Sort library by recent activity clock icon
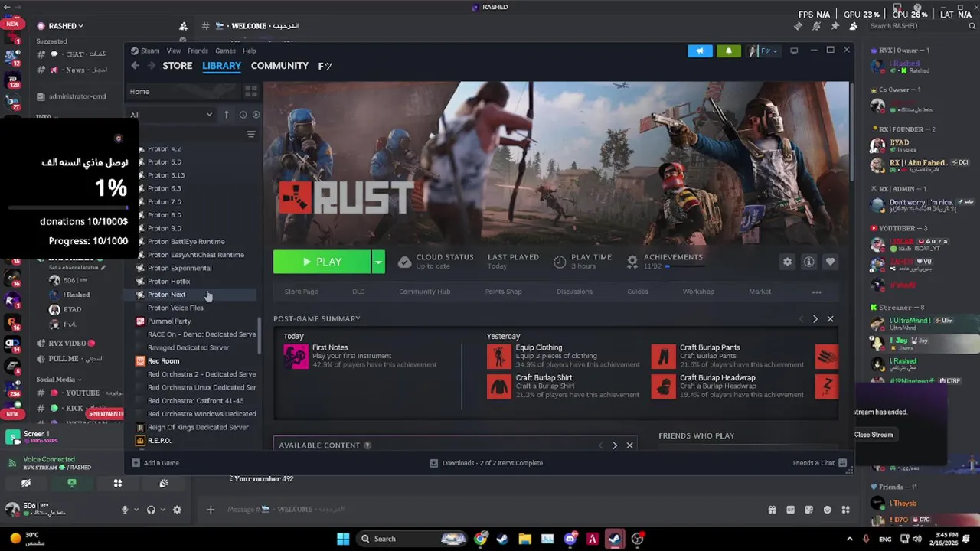Viewport: 980px width, 551px height. 243,115
